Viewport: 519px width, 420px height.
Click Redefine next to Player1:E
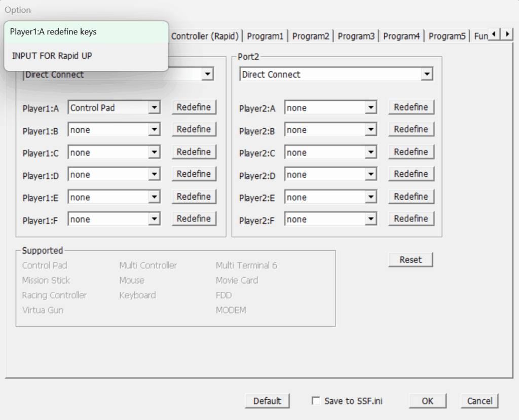[x=194, y=197]
